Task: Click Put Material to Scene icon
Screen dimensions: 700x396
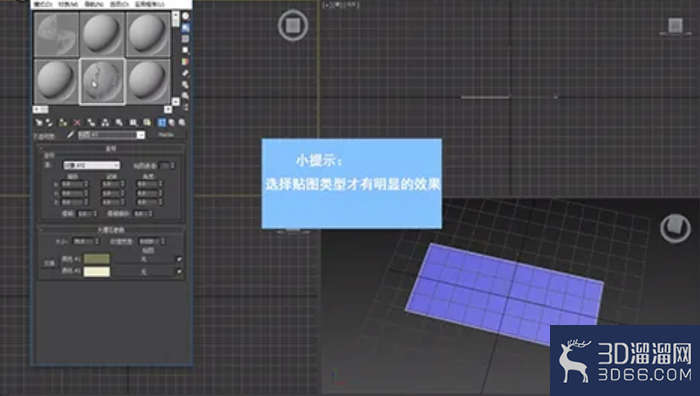Action: pyautogui.click(x=49, y=122)
